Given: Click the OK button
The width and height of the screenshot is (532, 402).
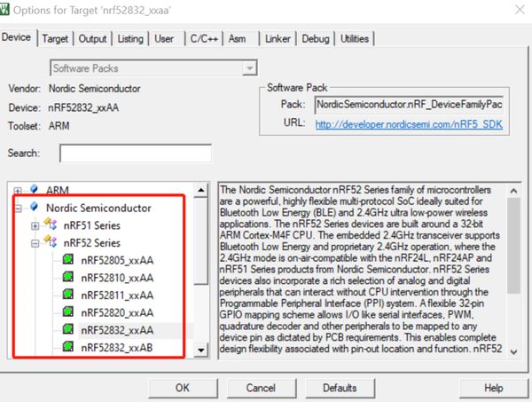Looking at the screenshot, I should (183, 388).
